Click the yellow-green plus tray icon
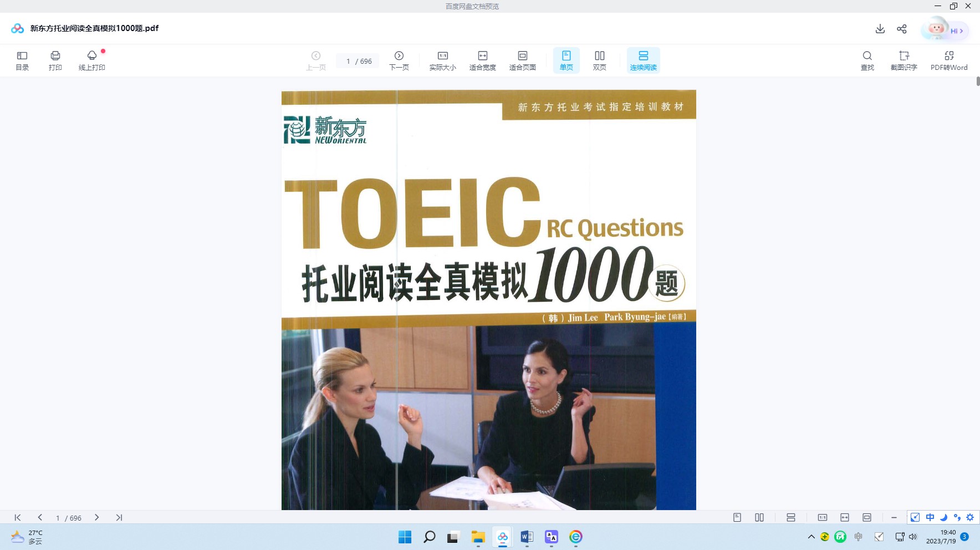 [x=825, y=537]
